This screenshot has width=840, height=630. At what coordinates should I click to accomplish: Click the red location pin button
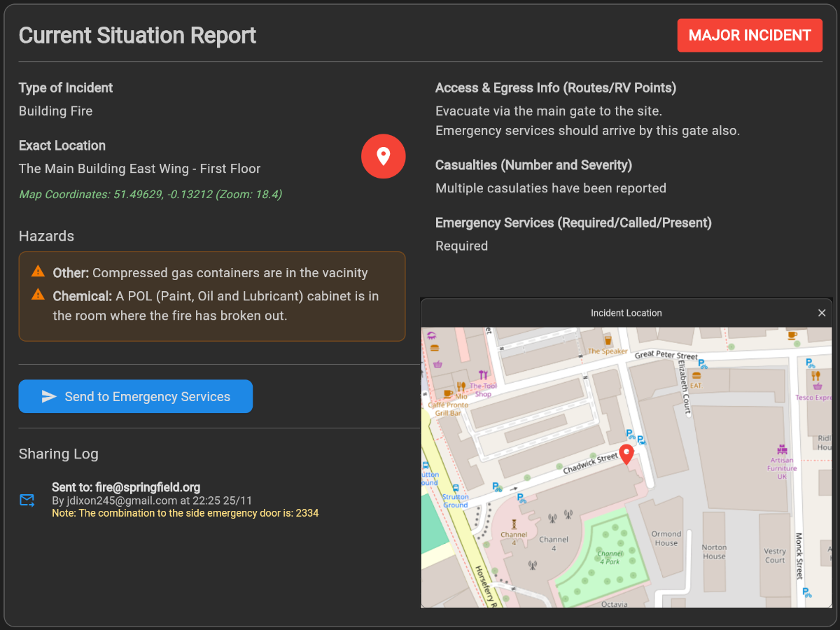[383, 156]
